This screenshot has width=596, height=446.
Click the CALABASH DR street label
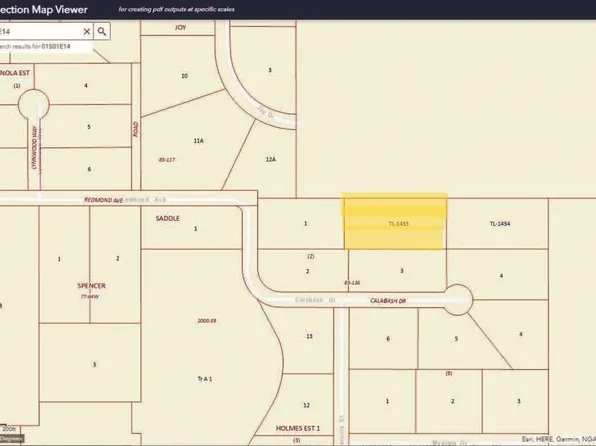pyautogui.click(x=388, y=301)
